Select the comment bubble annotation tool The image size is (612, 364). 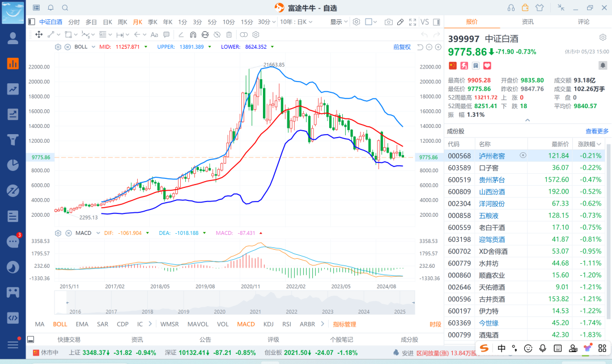[x=167, y=35]
